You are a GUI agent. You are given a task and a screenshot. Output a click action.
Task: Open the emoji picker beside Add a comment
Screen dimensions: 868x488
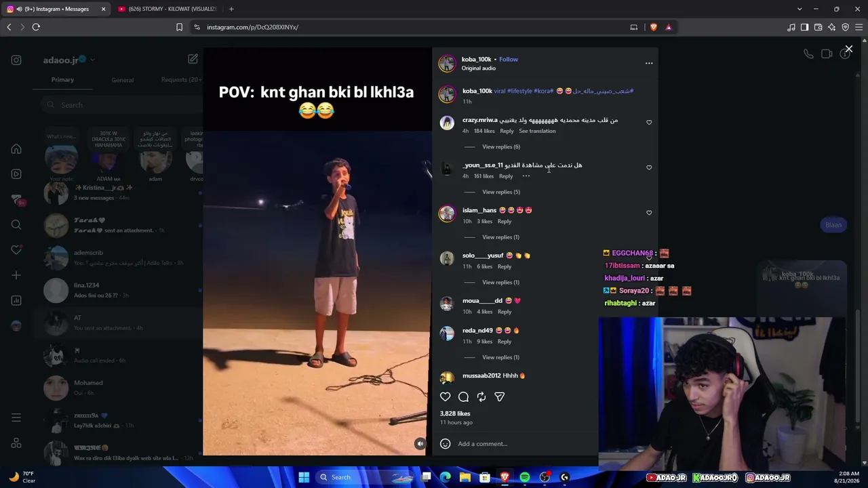pyautogui.click(x=445, y=444)
